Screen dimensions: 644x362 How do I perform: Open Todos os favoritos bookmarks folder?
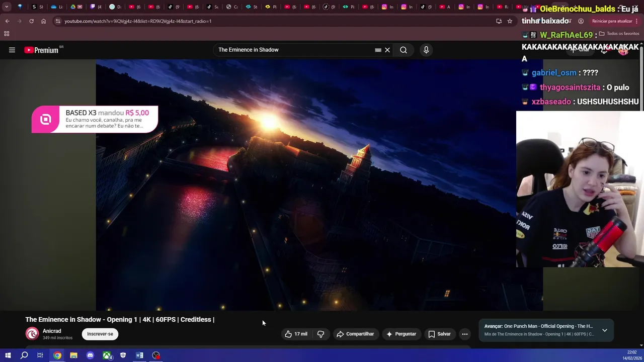[619, 34]
